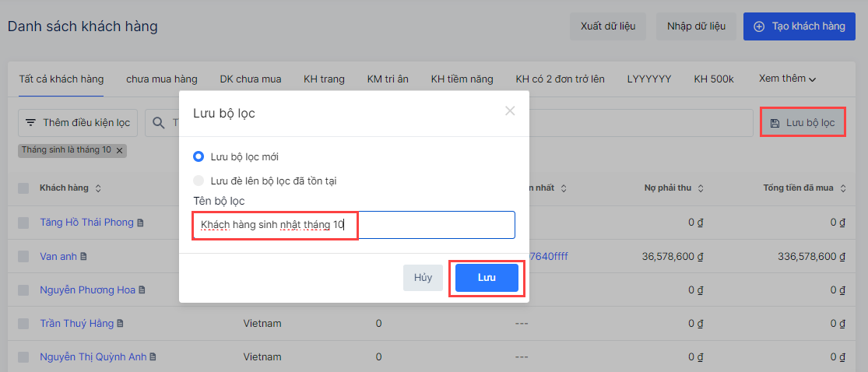The image size is (868, 372).
Task: Click Lưu bộ lọc toolbar button
Action: tap(803, 123)
